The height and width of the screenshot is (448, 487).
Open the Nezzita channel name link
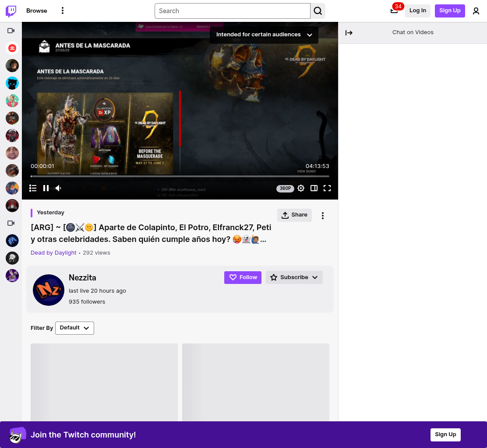tap(82, 278)
